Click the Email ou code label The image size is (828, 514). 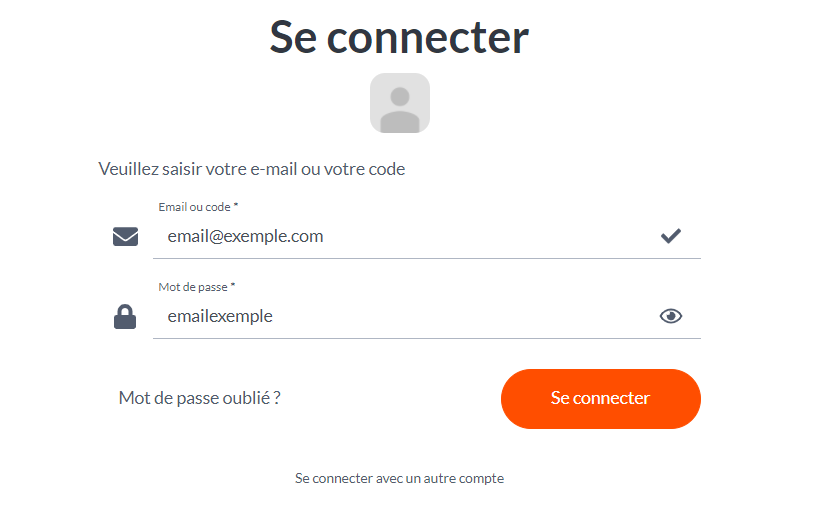coord(194,207)
